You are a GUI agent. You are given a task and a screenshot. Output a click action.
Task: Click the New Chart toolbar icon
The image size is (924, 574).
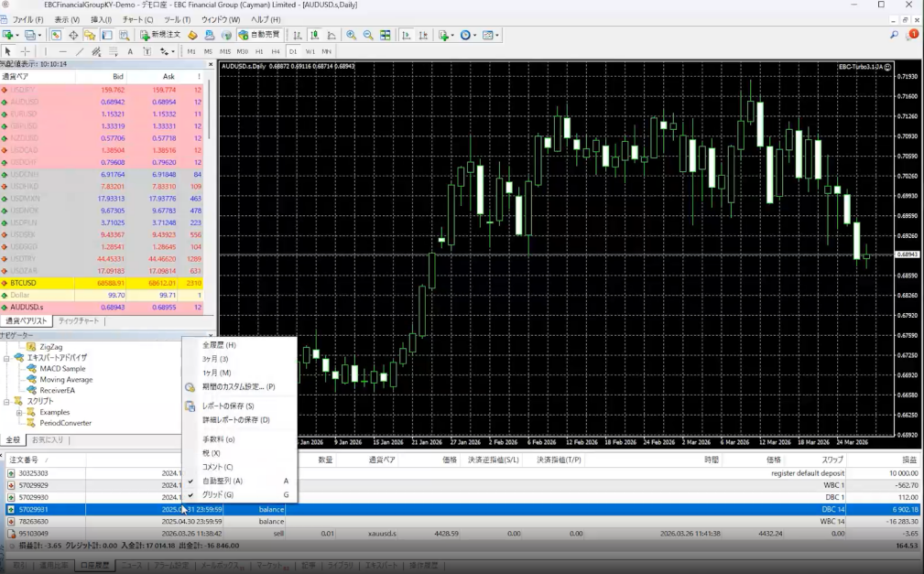(x=7, y=36)
